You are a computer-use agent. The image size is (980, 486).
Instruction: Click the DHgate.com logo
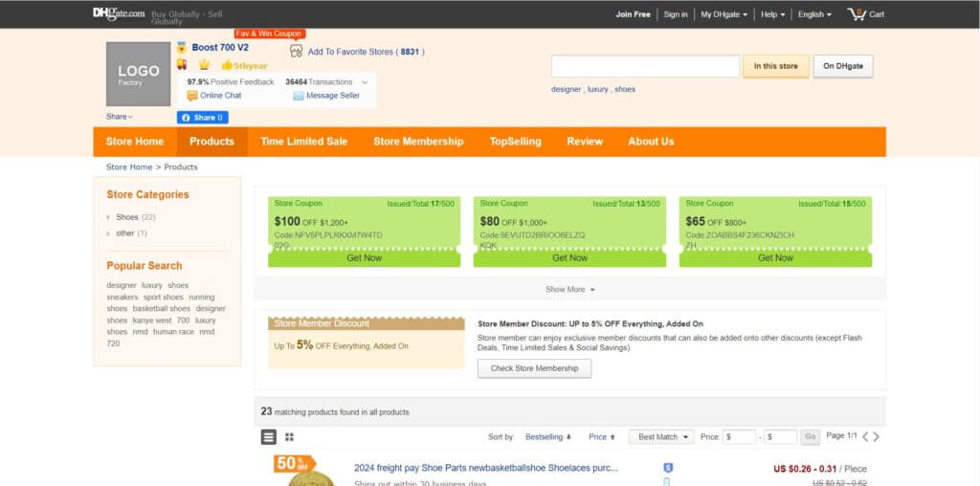pyautogui.click(x=119, y=13)
